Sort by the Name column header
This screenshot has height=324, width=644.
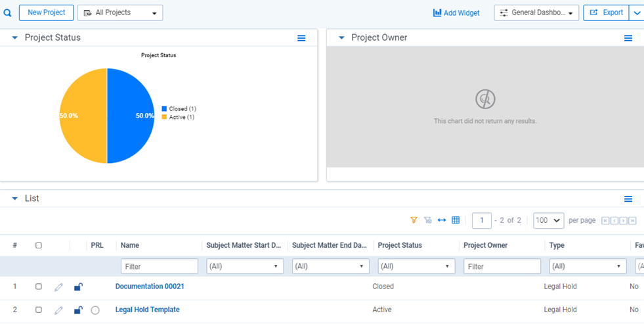click(130, 246)
